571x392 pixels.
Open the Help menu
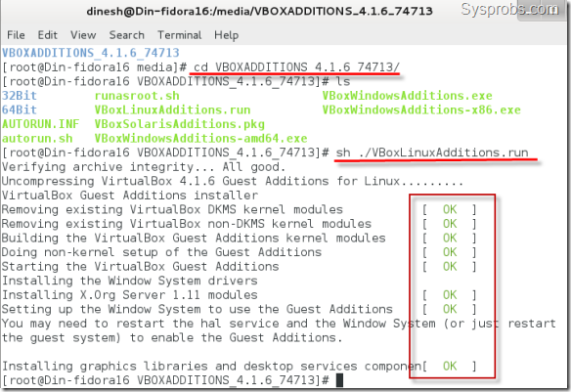[227, 35]
